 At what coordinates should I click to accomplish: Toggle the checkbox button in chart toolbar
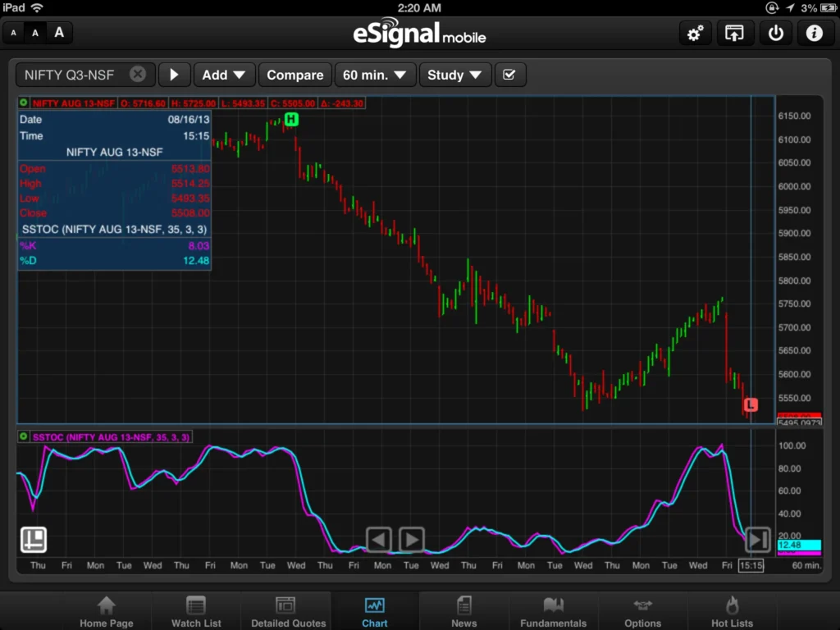pos(509,75)
